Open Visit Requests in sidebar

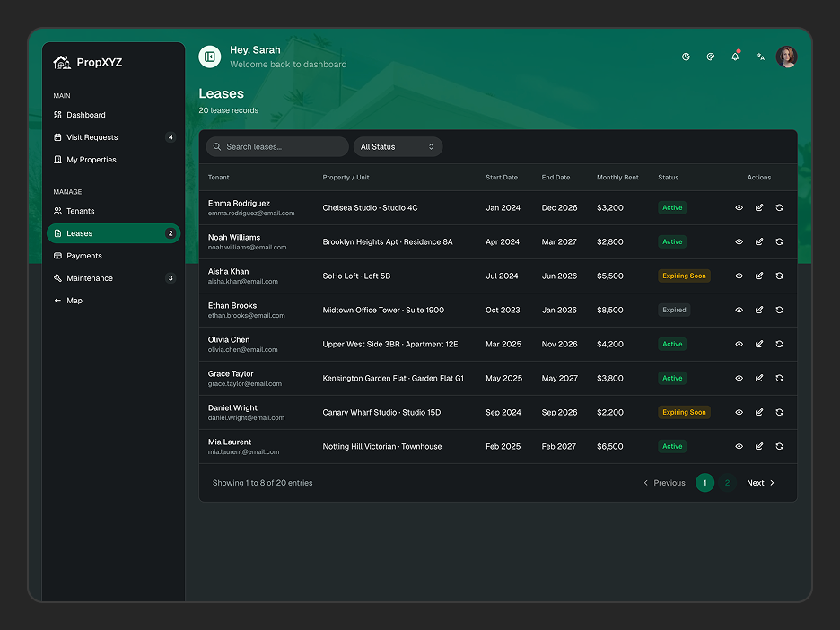point(114,137)
